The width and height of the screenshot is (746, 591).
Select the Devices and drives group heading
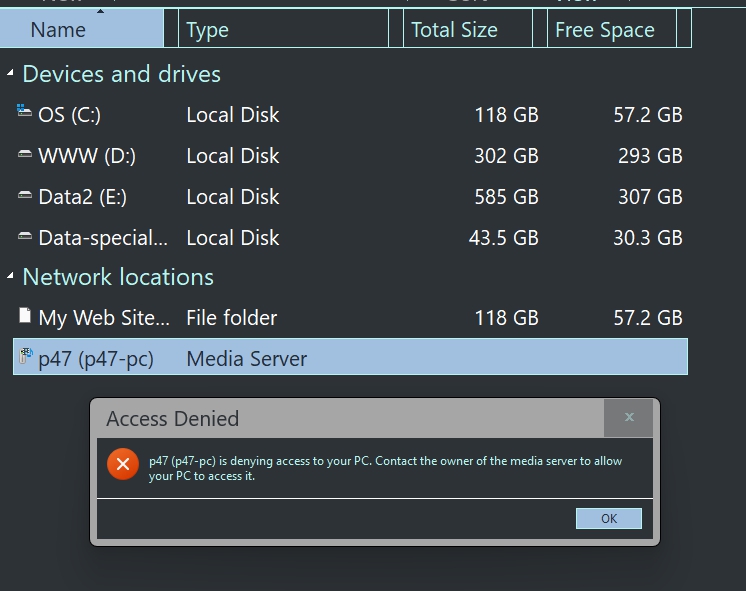[x=121, y=74]
